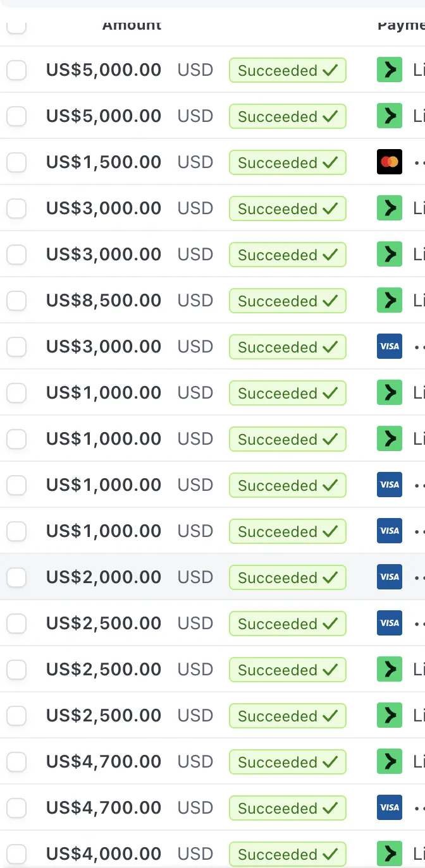
Task: Click the Link icon in the US$8,500.00 row
Action: click(x=390, y=300)
